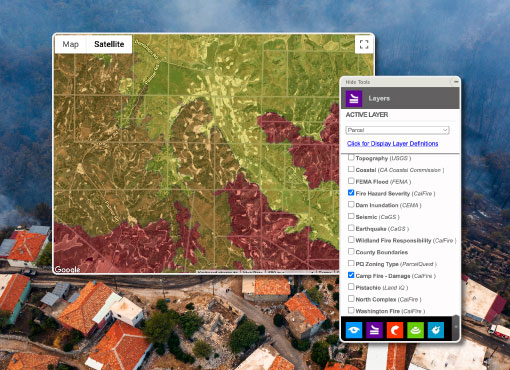Screen dimensions: 510x370
Task: Toggle fullscreen view of the map
Action: click(x=364, y=44)
